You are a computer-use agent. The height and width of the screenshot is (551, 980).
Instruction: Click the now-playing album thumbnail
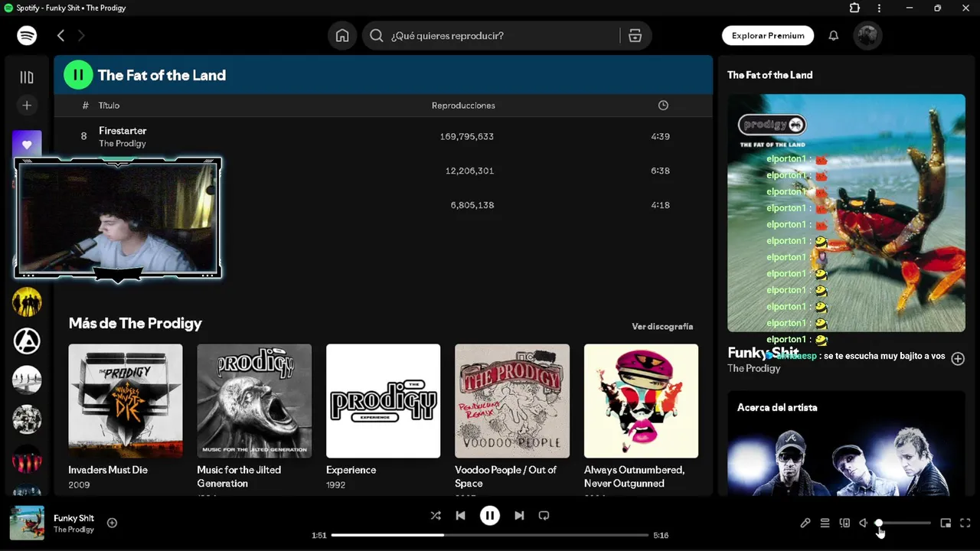point(27,523)
